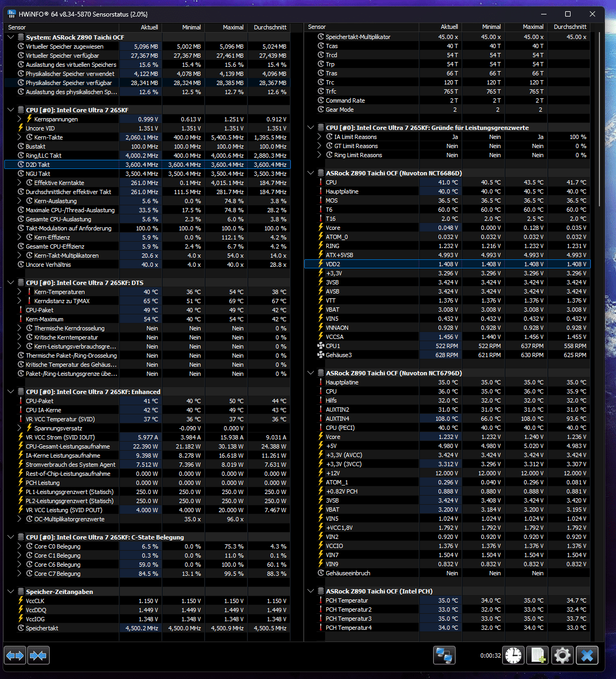Select the PCH Temperatur4 row

coord(447,628)
